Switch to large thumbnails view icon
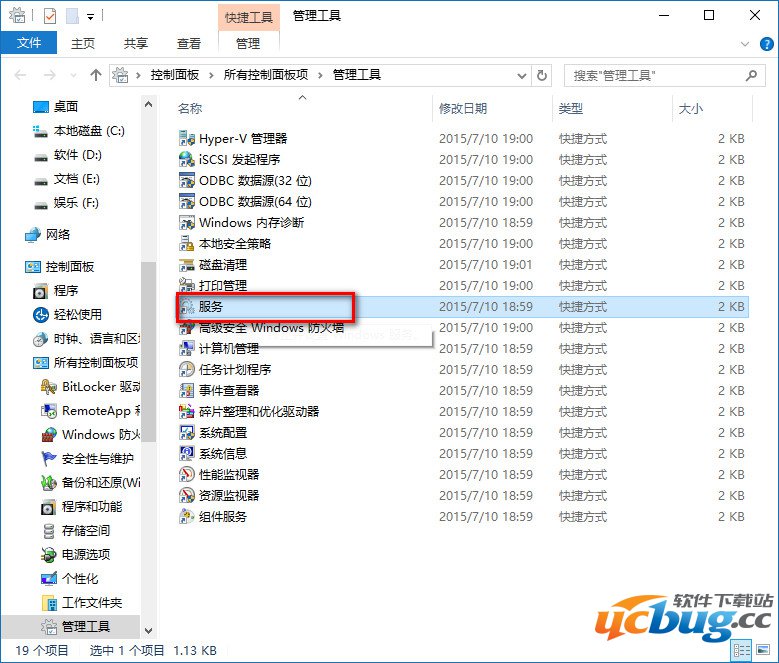 [x=762, y=651]
